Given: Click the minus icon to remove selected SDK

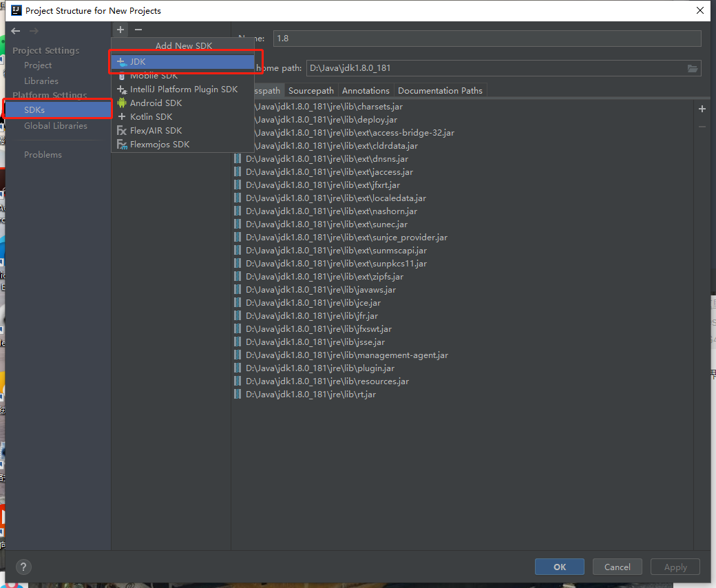Looking at the screenshot, I should 138,30.
